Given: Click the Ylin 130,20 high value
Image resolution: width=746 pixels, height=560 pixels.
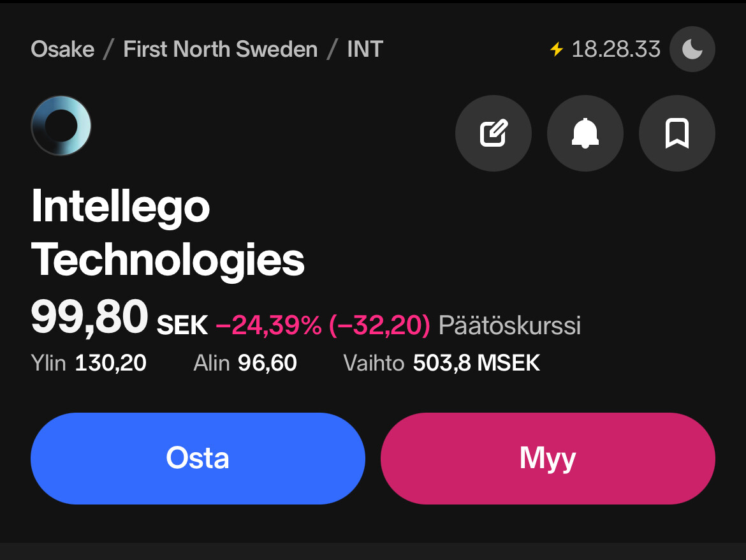Looking at the screenshot, I should (89, 363).
